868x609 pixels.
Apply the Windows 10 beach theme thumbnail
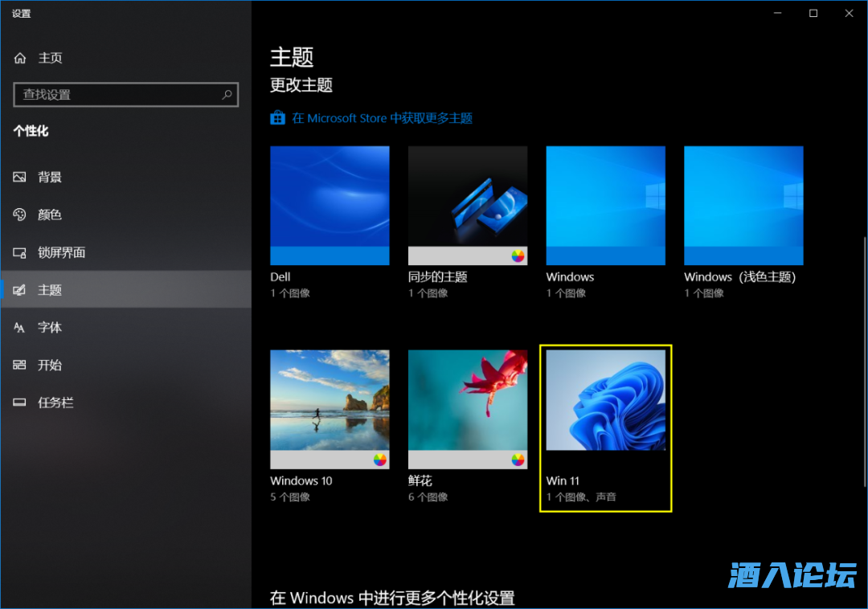(330, 409)
